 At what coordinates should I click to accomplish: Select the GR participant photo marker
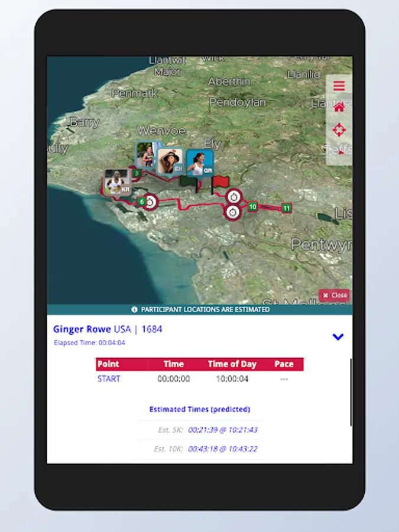tap(200, 164)
